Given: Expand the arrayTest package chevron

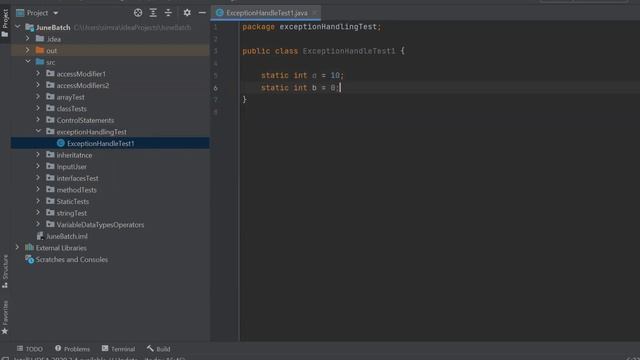Looking at the screenshot, I should pyautogui.click(x=38, y=97).
